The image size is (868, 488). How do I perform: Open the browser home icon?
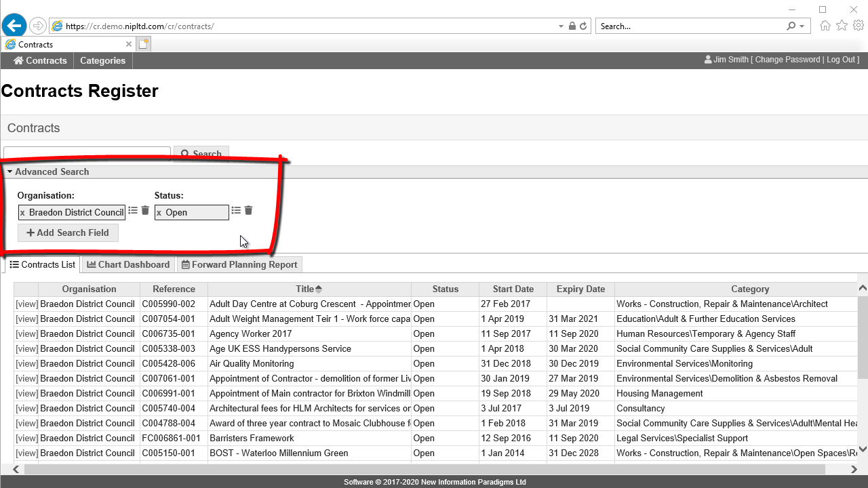[x=825, y=26]
